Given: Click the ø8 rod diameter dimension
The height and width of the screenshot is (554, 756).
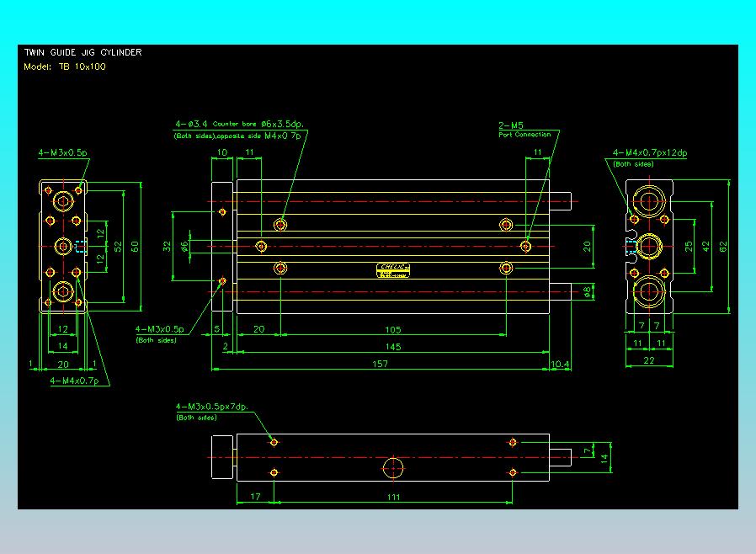Looking at the screenshot, I should pos(588,290).
